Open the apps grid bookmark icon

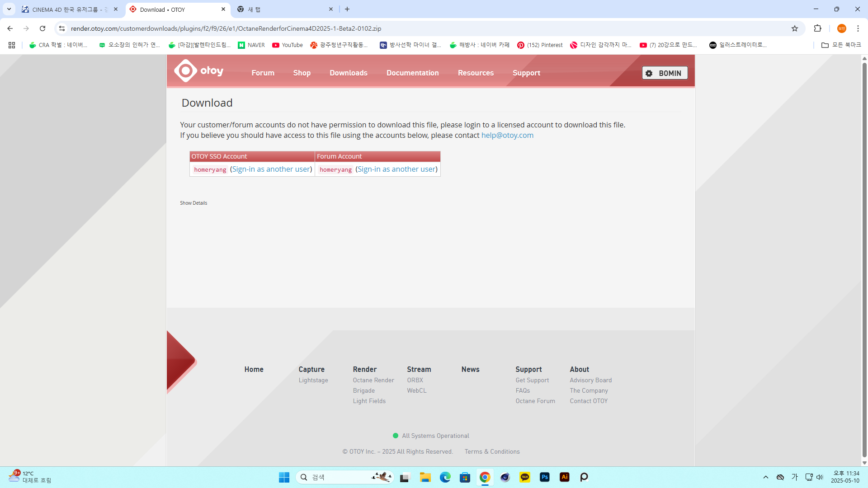pyautogui.click(x=12, y=45)
